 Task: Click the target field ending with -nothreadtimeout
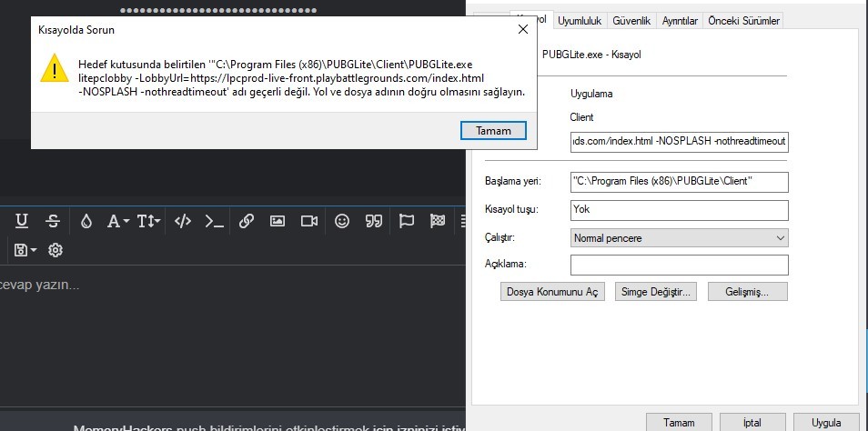click(x=680, y=141)
